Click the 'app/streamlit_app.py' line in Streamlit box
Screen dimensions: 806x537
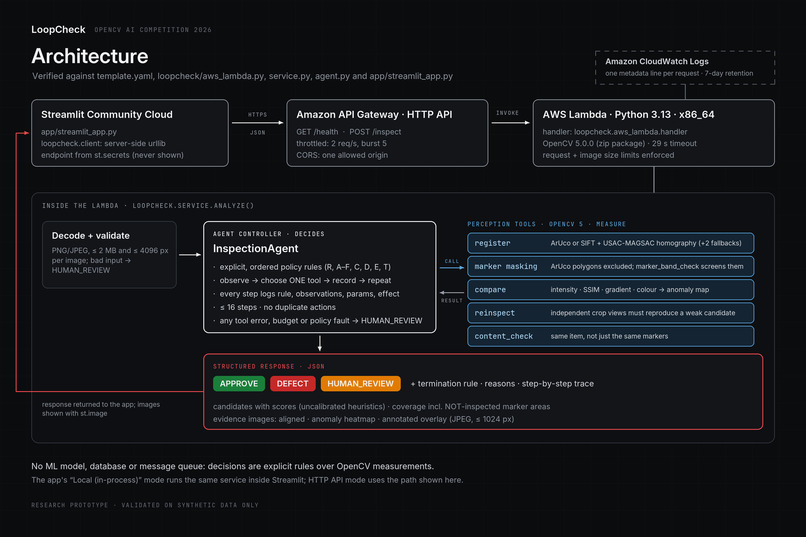click(x=79, y=132)
